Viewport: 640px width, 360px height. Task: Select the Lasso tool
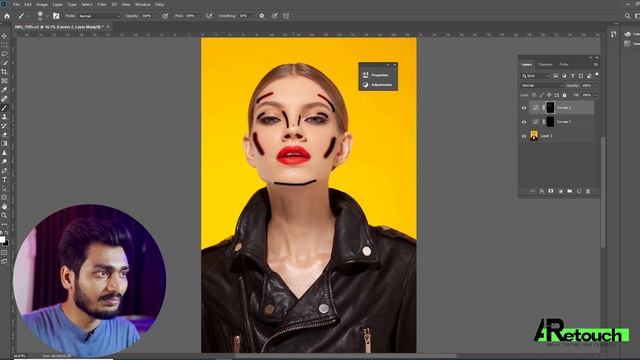(x=4, y=54)
